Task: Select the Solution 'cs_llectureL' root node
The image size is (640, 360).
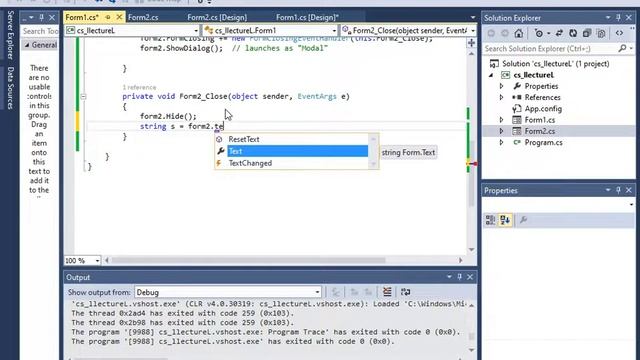Action: pyautogui.click(x=556, y=64)
